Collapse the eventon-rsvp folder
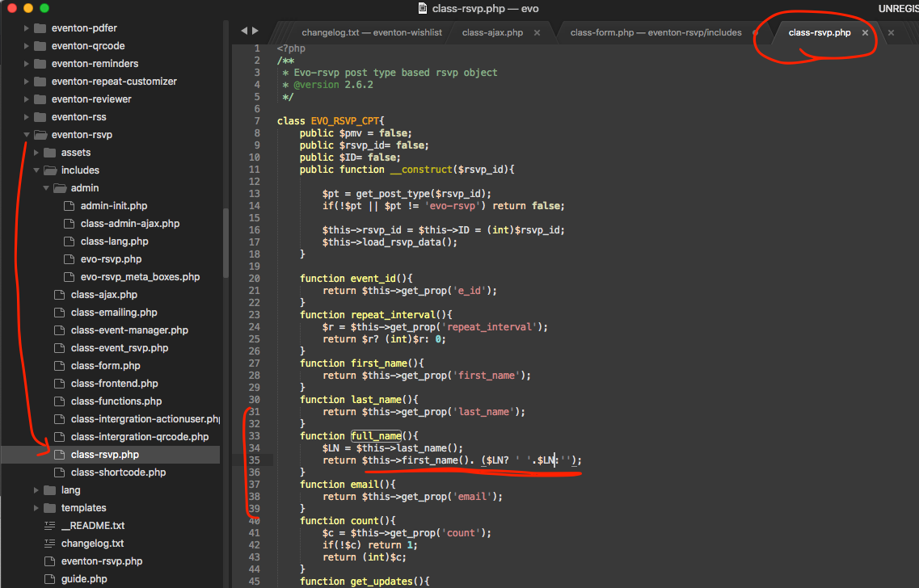Viewport: 919px width, 588px height. point(27,135)
